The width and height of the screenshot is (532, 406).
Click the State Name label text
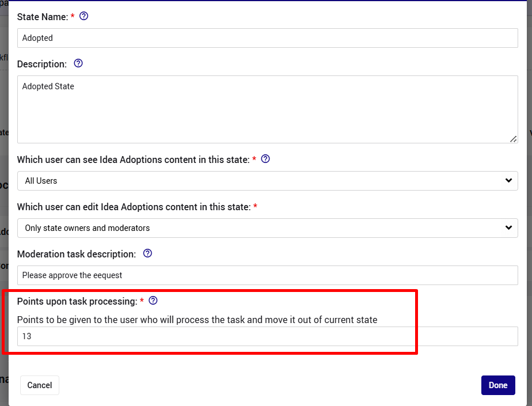tap(43, 17)
